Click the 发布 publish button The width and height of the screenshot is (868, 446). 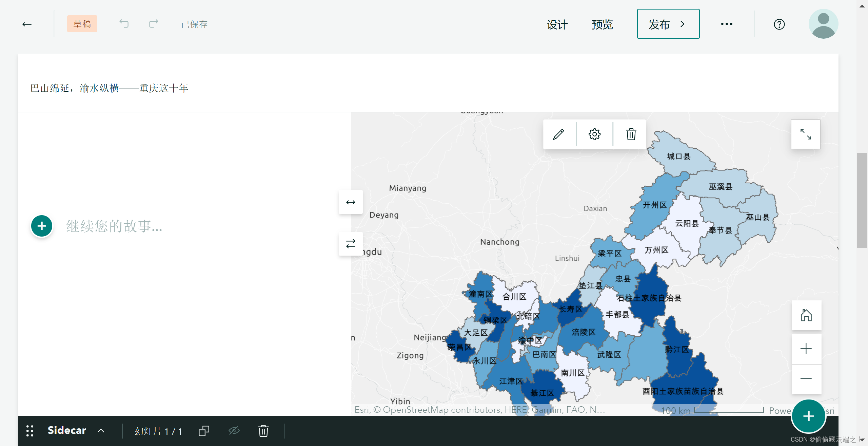[658, 24]
